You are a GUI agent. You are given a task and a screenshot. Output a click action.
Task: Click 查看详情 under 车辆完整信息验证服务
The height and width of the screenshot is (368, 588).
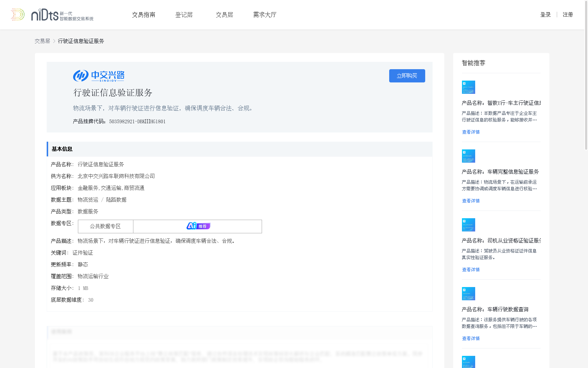(x=471, y=201)
